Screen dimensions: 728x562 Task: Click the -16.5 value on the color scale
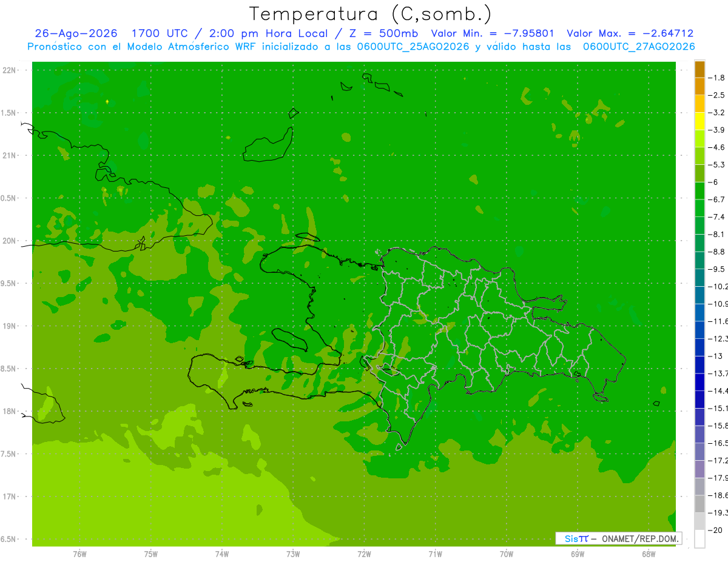point(719,443)
